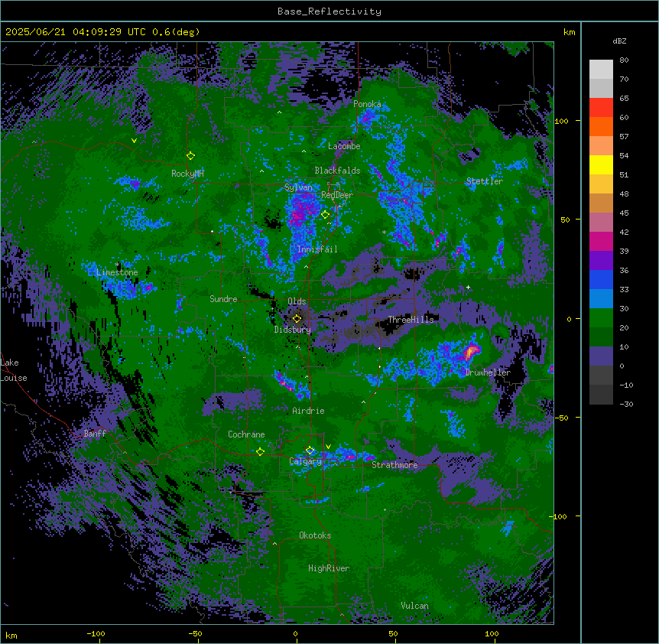The height and width of the screenshot is (644, 659).
Task: Select the magenta 42-39 dBZ legend swatch
Action: [x=601, y=241]
